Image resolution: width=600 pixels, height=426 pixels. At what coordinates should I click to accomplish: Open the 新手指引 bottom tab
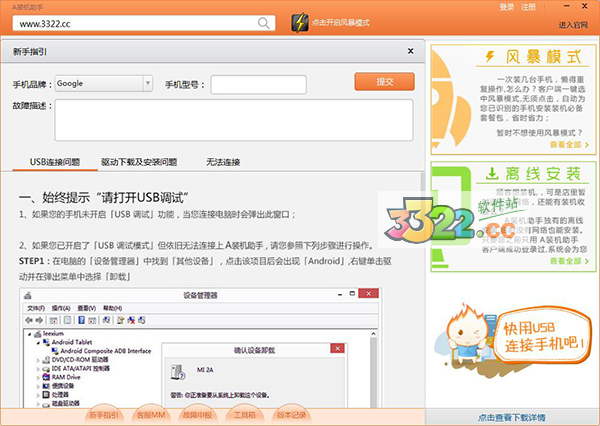(x=104, y=415)
